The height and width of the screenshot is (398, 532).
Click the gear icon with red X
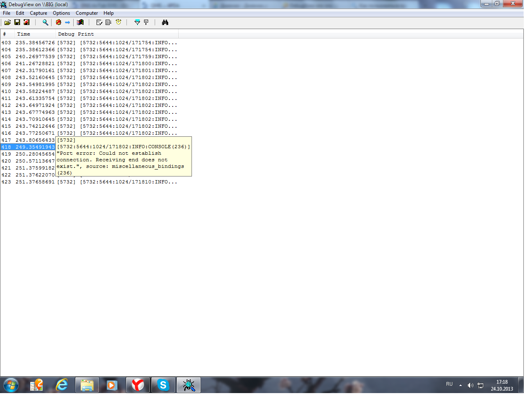[x=59, y=23]
